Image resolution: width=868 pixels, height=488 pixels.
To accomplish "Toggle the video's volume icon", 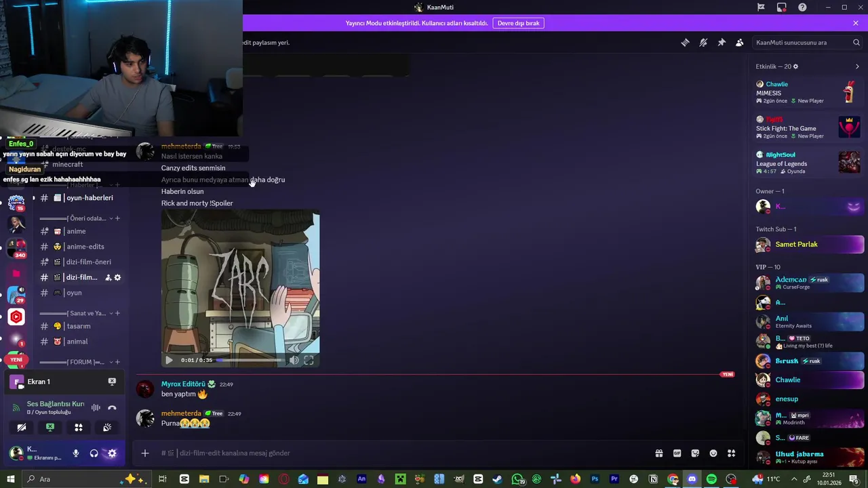I will tap(294, 360).
